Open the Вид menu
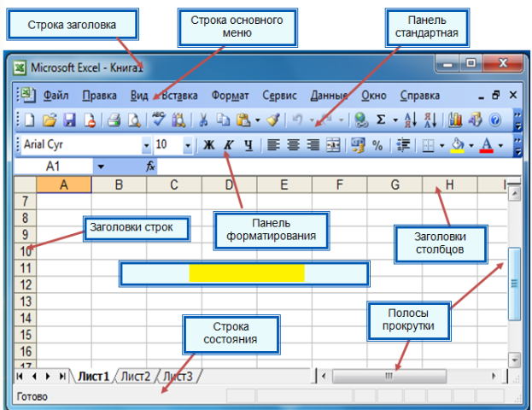 coord(139,96)
